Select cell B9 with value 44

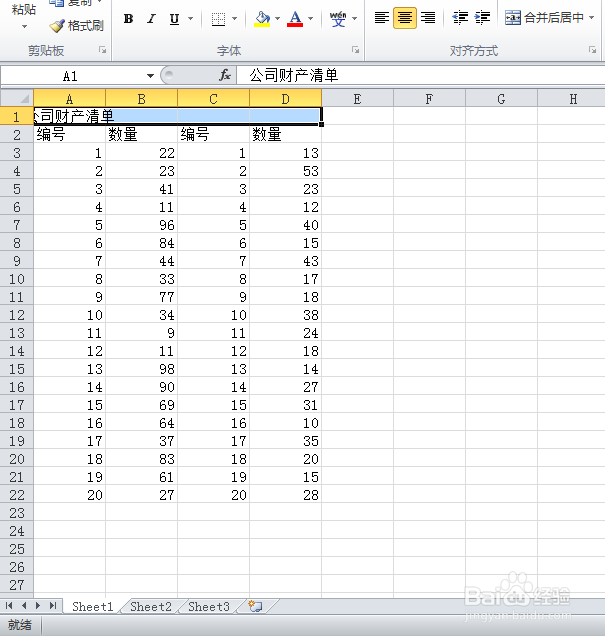click(142, 261)
